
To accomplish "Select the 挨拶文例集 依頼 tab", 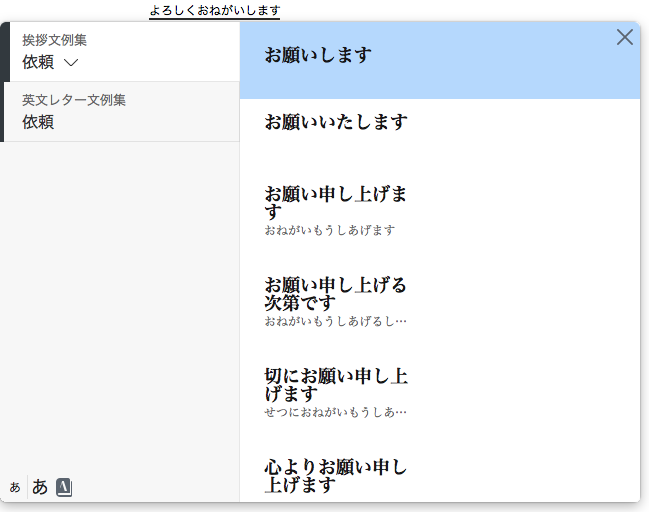I will (x=124, y=52).
